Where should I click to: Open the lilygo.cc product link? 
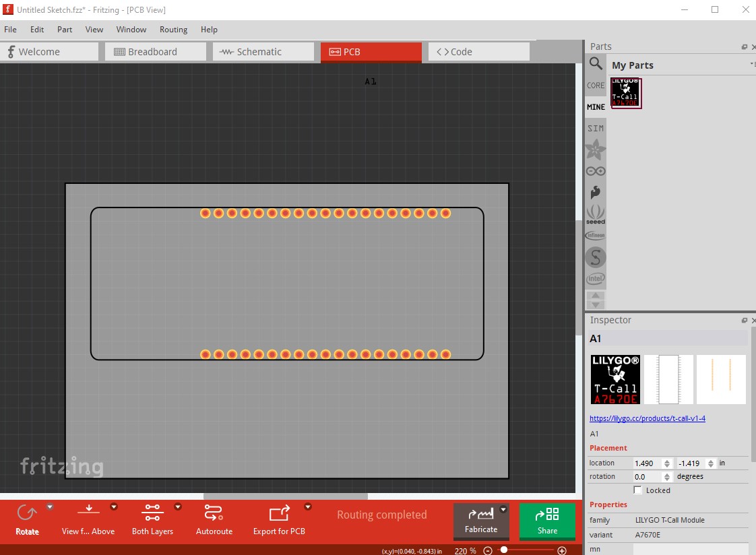648,418
